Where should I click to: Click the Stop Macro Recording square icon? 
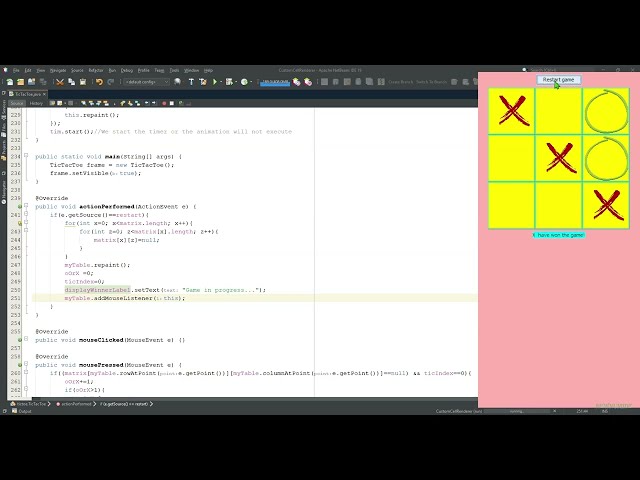[x=172, y=103]
